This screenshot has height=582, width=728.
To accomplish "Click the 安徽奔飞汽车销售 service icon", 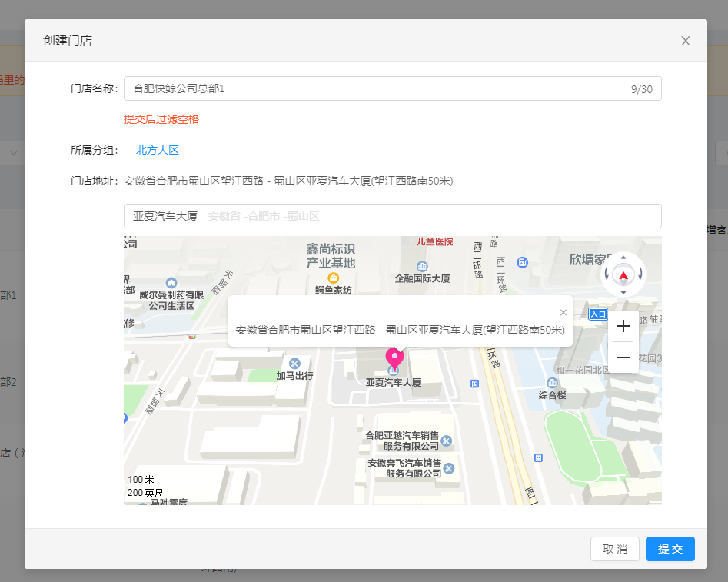I will [x=449, y=468].
